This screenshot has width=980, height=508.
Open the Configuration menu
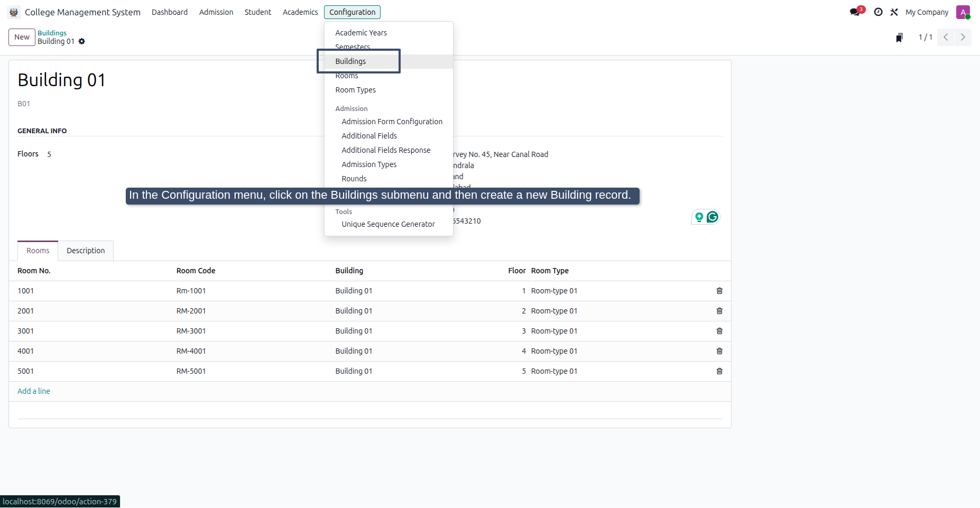[x=352, y=12]
